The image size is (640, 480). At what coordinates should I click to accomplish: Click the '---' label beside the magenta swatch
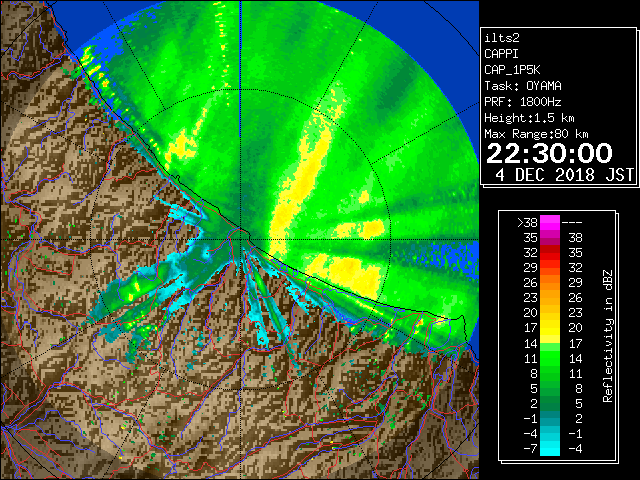[572, 223]
